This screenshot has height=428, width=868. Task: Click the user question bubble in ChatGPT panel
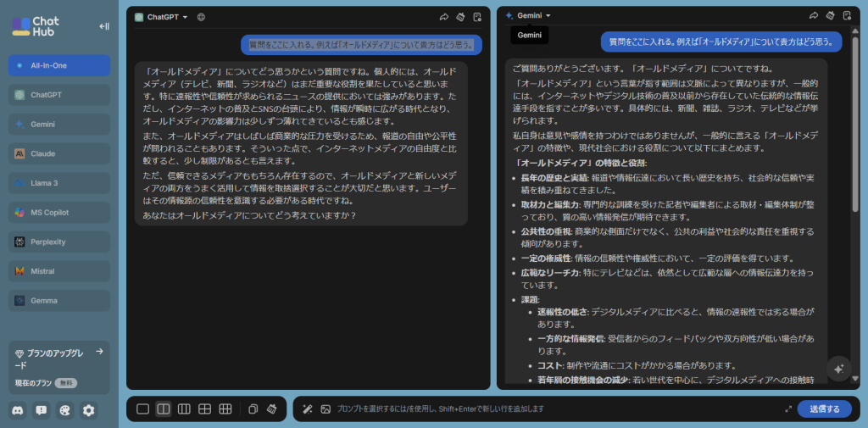point(361,45)
